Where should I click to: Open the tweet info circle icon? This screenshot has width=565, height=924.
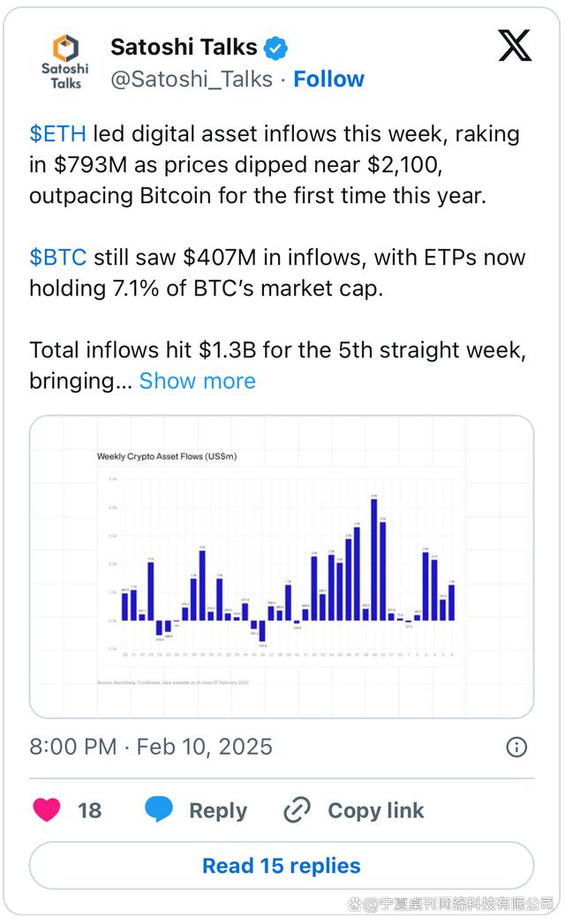pyautogui.click(x=516, y=747)
